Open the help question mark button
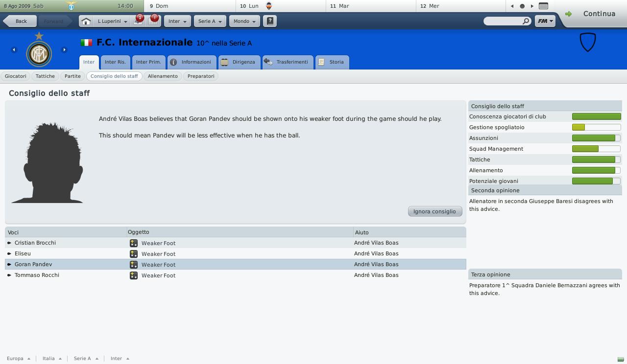 (x=269, y=21)
